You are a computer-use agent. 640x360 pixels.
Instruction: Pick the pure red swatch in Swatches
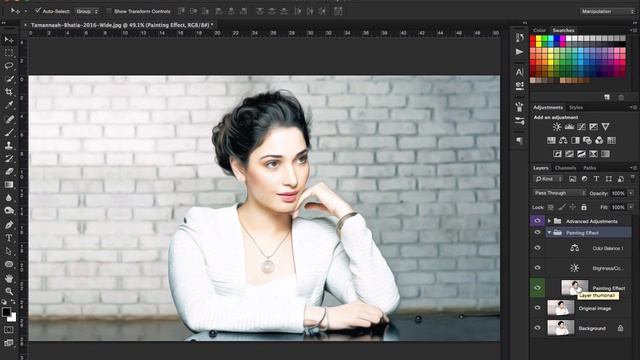533,39
